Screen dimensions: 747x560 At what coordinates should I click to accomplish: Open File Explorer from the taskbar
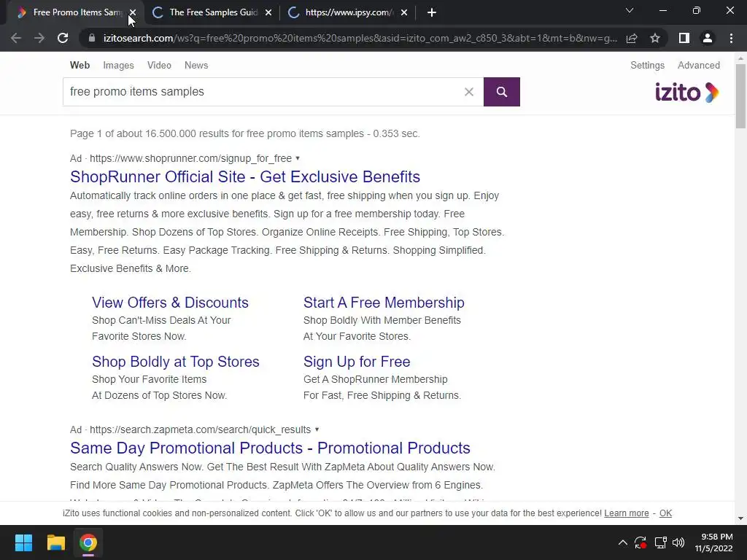point(55,542)
